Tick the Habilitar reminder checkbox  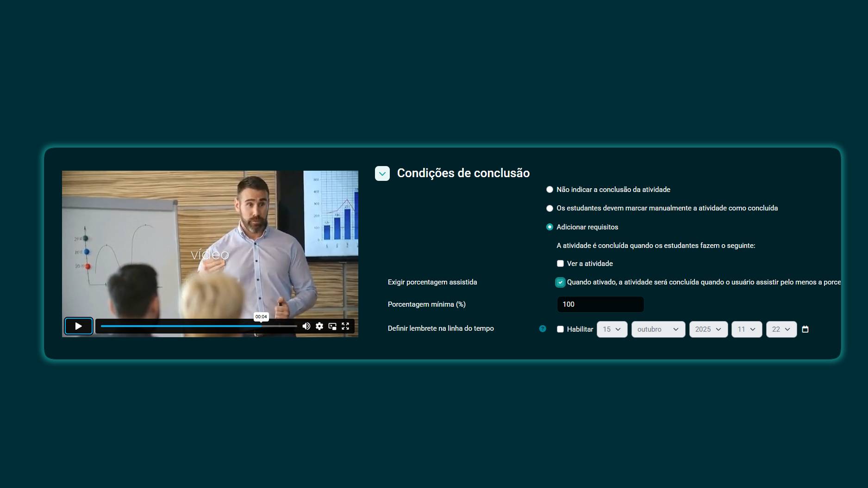(560, 329)
